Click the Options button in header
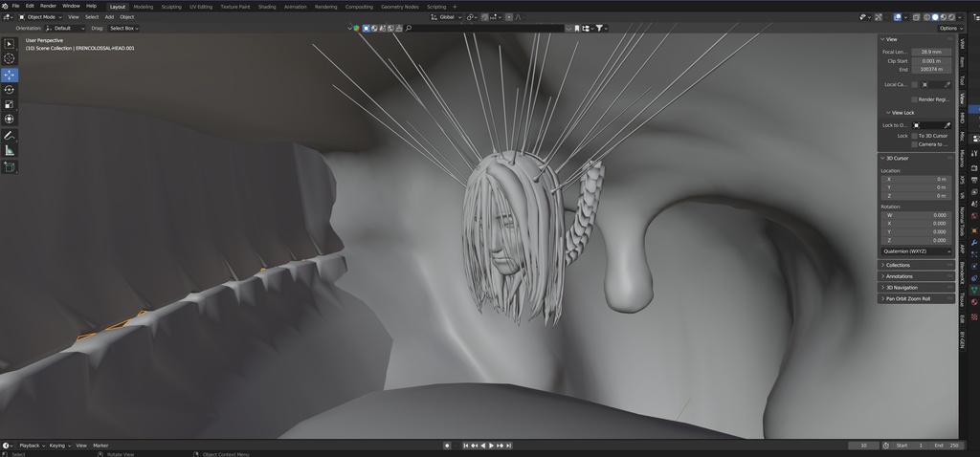 coord(947,28)
